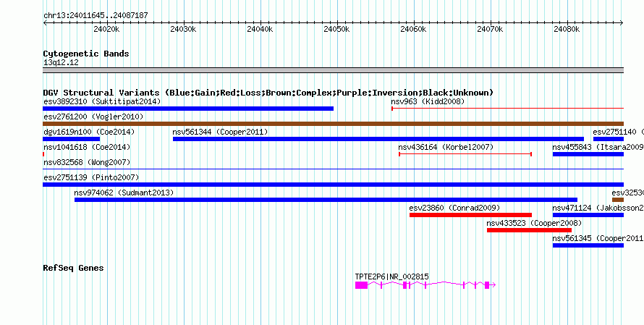Open the esv2761200 (Vogler2010) label
The image size is (644, 325).
[x=93, y=117]
